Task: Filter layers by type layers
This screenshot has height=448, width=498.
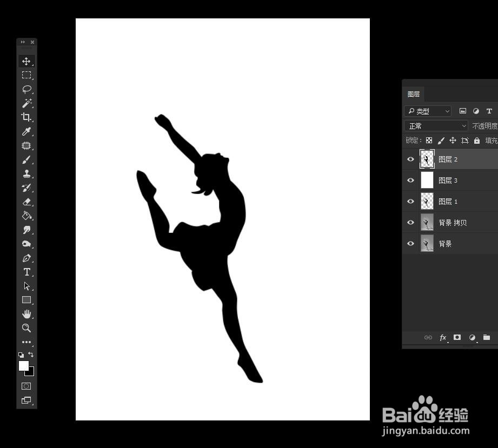Action: 489,111
